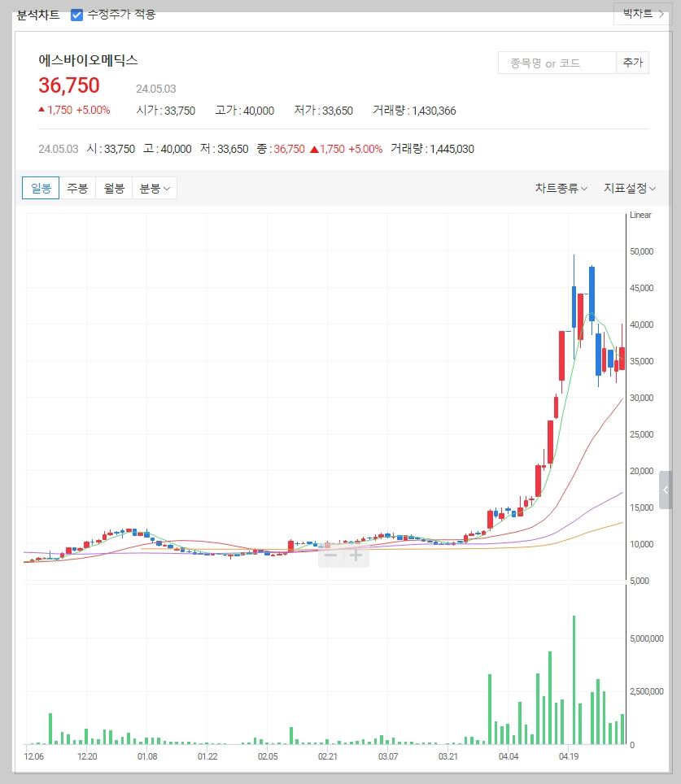Select the 월봉 tab
Image resolution: width=681 pixels, height=784 pixels.
(x=114, y=188)
